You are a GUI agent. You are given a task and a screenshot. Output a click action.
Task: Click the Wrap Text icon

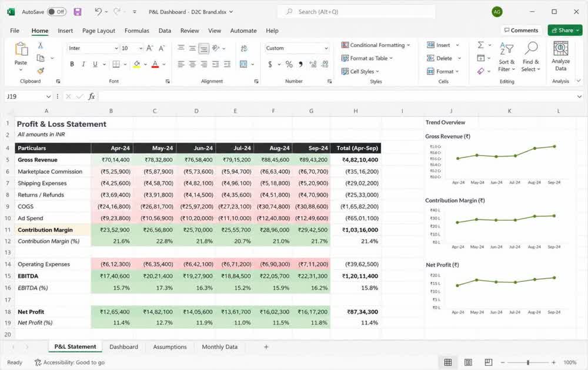pyautogui.click(x=244, y=48)
